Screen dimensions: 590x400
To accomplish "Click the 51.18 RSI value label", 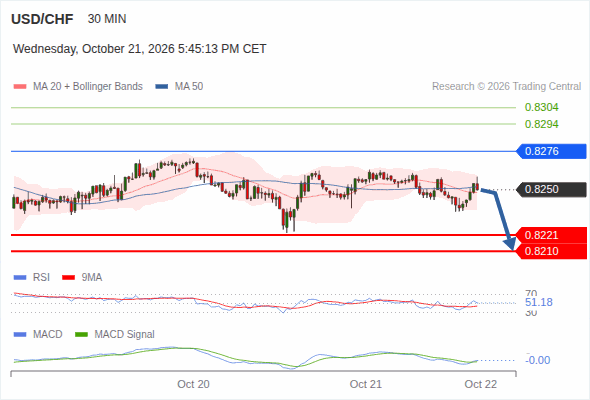I will coord(539,302).
